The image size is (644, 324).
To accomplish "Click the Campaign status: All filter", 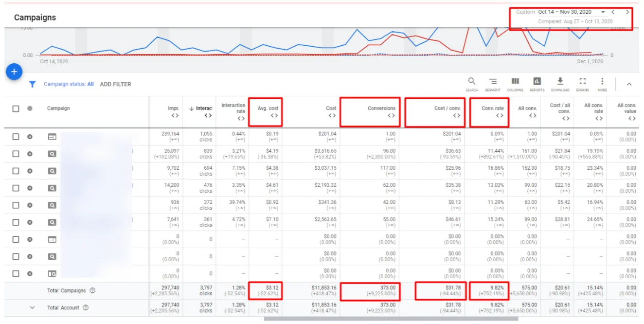I will coord(69,84).
